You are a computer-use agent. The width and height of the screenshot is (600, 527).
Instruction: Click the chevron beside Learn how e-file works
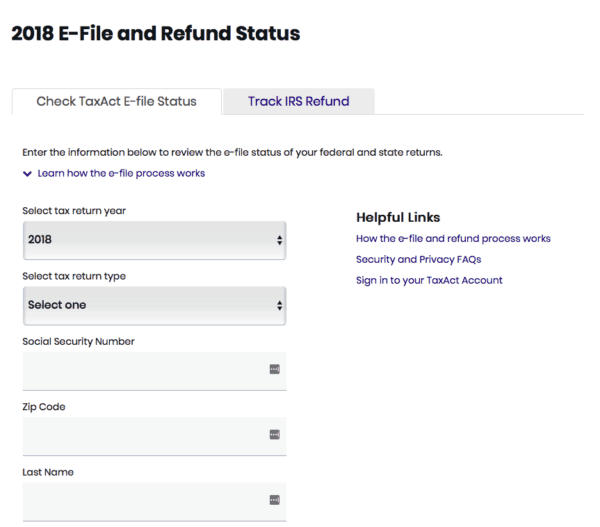[27, 174]
